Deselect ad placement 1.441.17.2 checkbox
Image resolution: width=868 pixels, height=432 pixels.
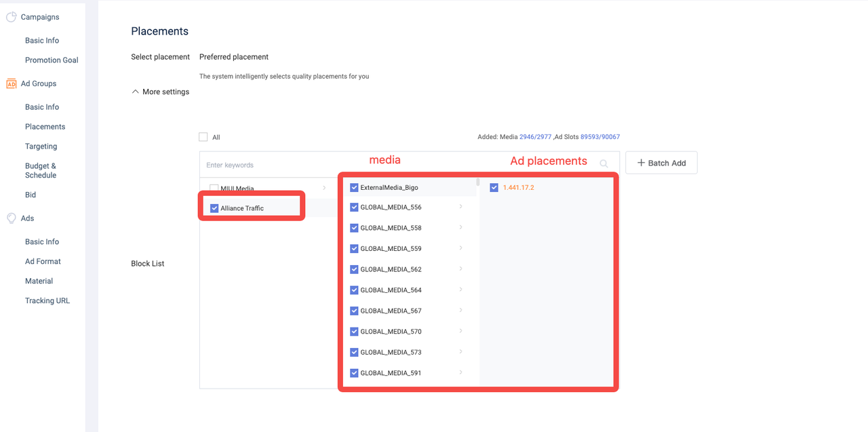[494, 188]
